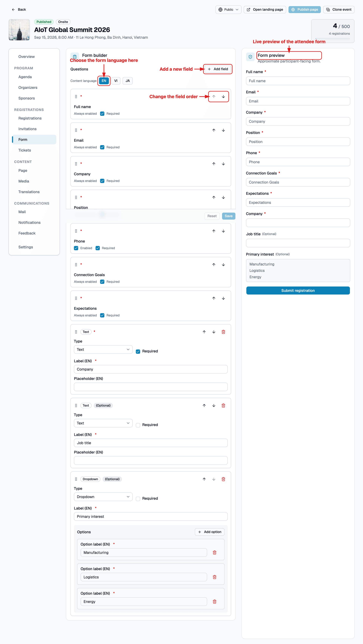
Task: Toggle Required for Full name
Action: pyautogui.click(x=102, y=114)
